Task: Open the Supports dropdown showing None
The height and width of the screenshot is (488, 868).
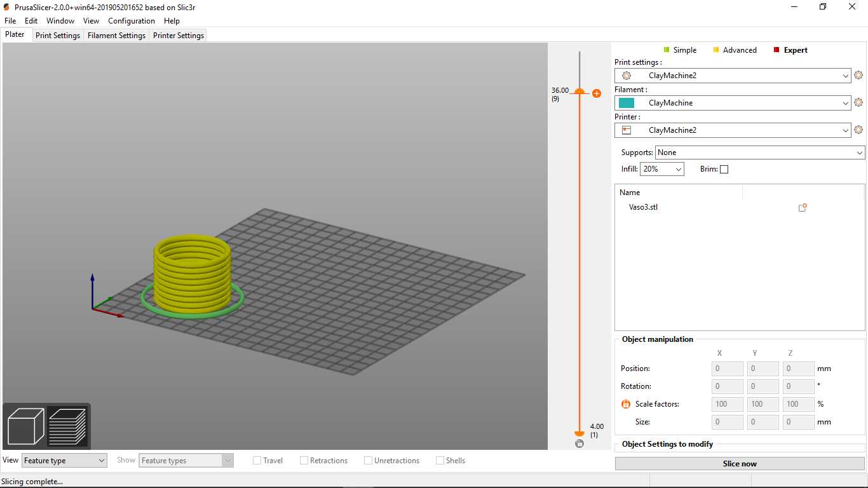Action: tap(760, 152)
